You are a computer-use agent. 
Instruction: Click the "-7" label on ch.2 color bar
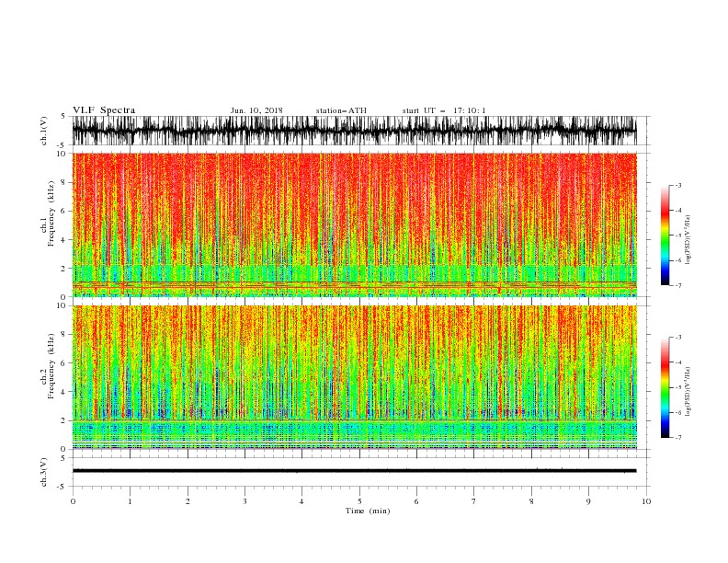pyautogui.click(x=678, y=438)
